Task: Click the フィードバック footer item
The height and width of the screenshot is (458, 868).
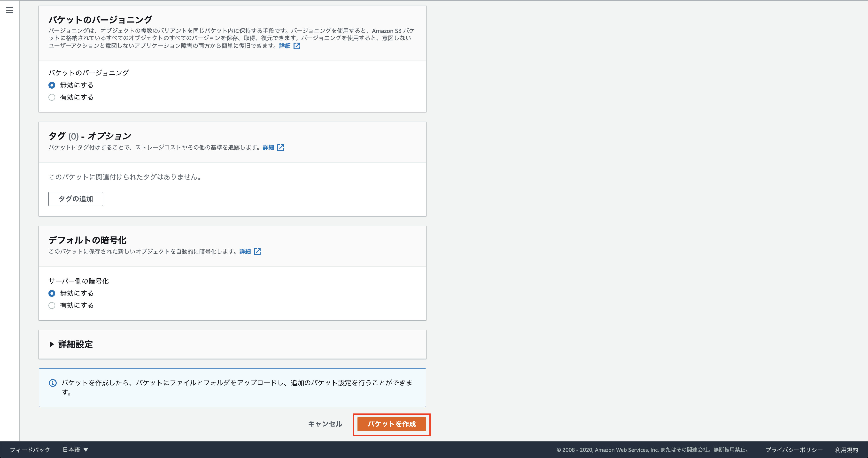Action: click(30, 450)
